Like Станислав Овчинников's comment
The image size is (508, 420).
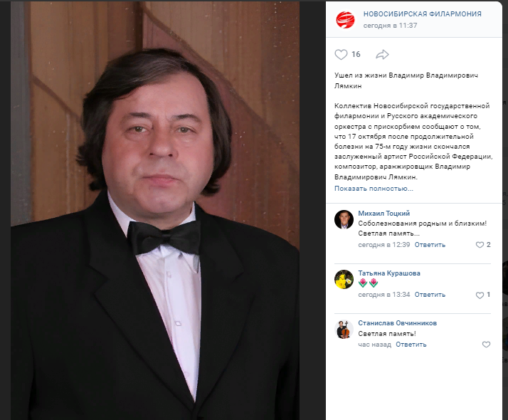pyautogui.click(x=486, y=345)
